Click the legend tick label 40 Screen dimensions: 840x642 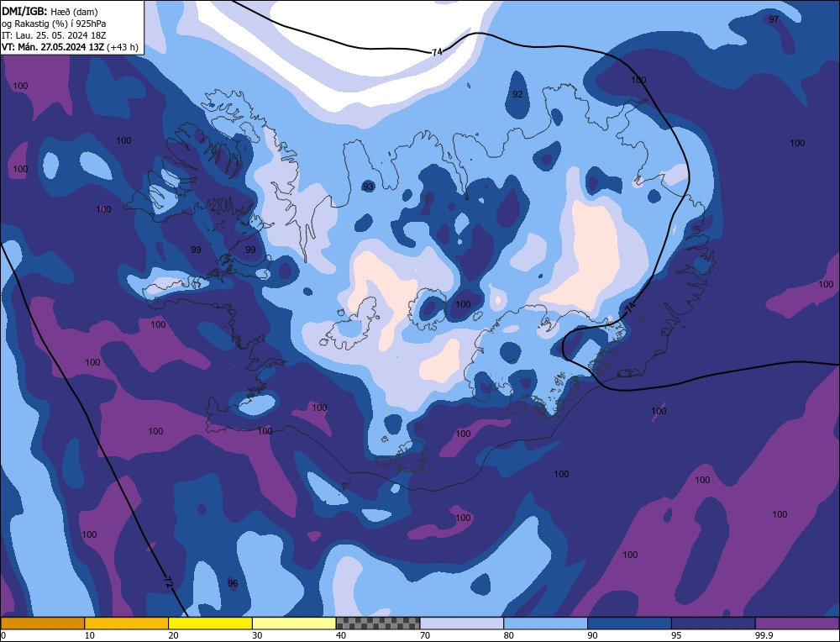click(341, 635)
